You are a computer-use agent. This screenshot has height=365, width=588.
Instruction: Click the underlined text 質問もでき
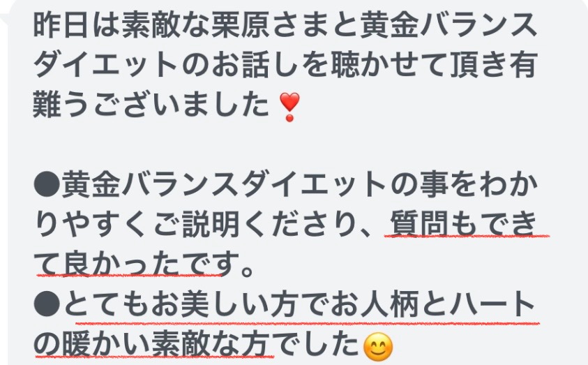tap(464, 224)
